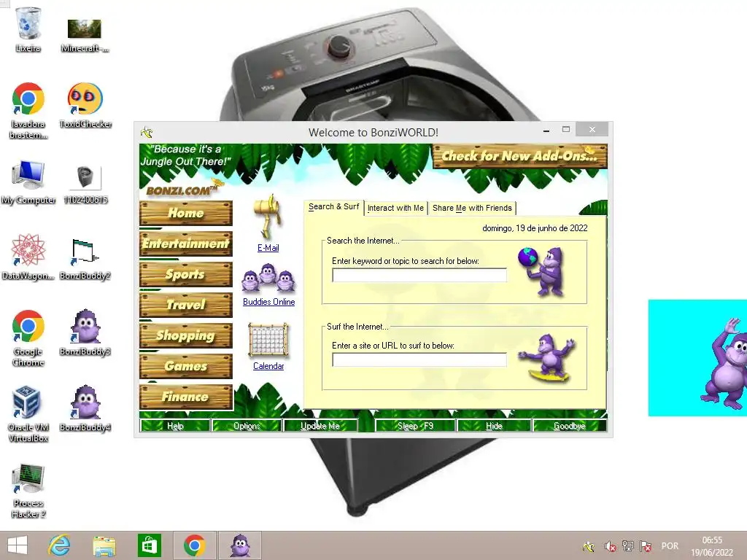The image size is (747, 560).
Task: Open the Home wooden sign menu
Action: [x=186, y=213]
